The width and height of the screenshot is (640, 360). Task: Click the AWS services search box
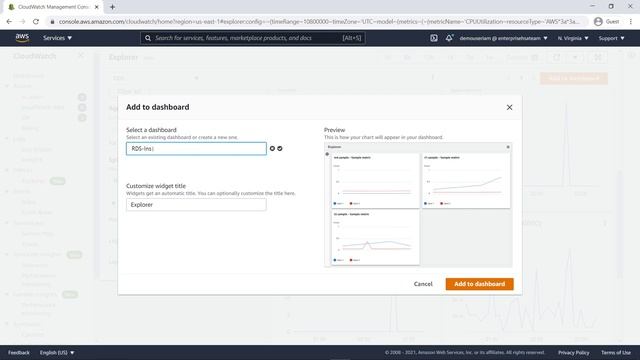point(253,38)
